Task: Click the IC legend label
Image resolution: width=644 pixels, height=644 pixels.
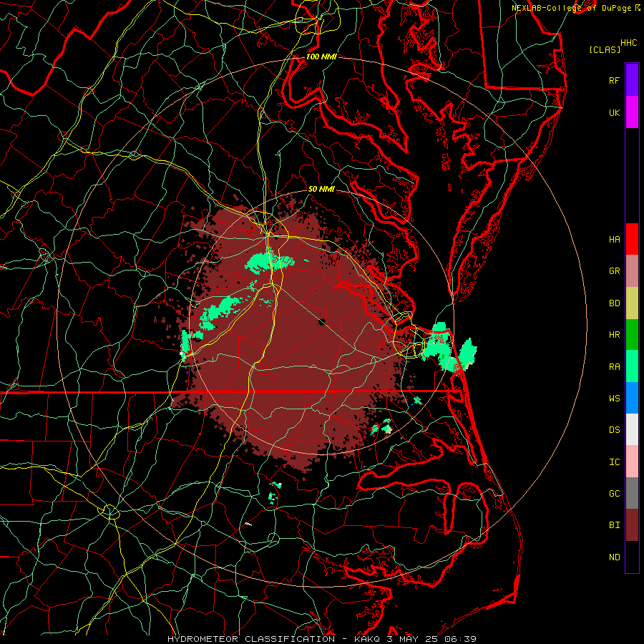Action: 614,462
